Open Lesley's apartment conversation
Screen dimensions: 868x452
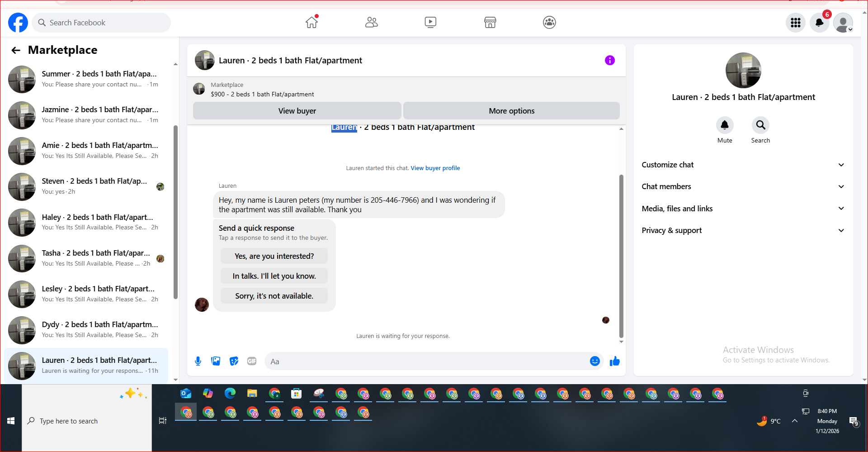[x=86, y=294]
